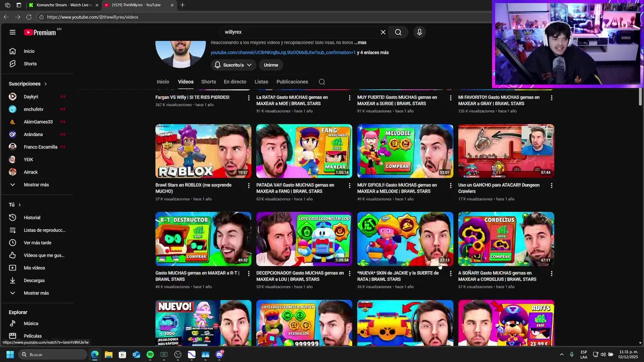The image size is (644, 362).
Task: Show hidden system tray icons
Action: (561, 355)
